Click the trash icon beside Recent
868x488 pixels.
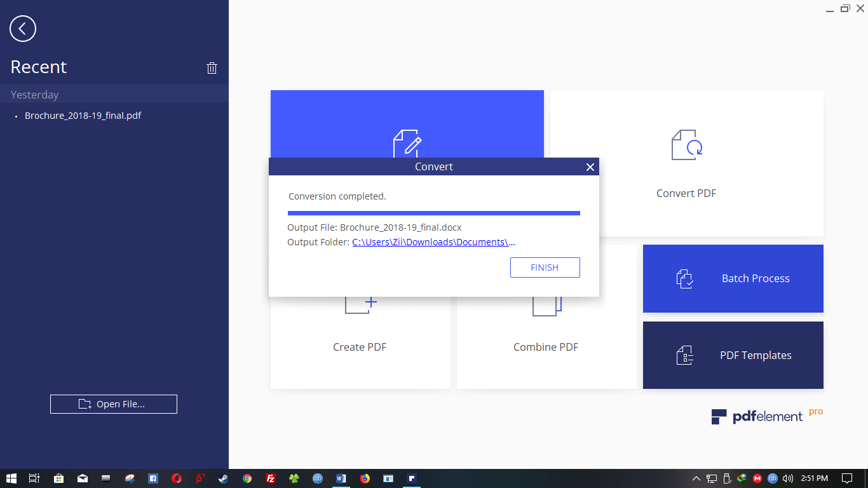coord(212,68)
